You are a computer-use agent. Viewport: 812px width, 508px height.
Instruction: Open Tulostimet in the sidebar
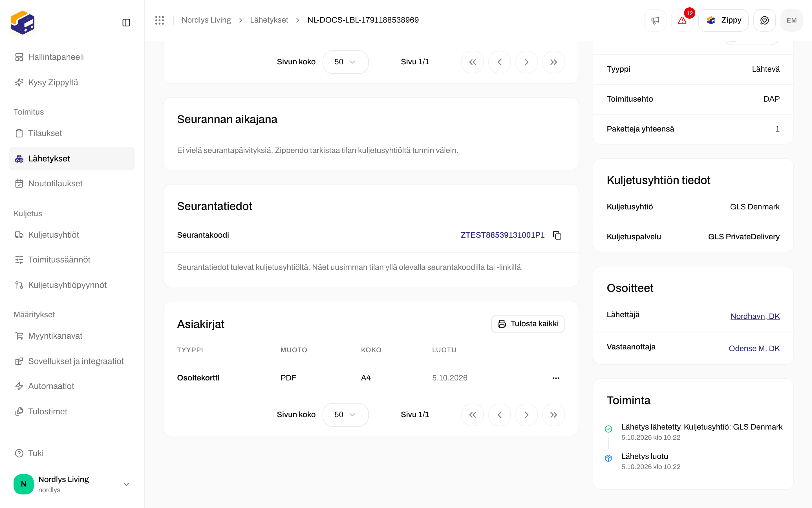click(72, 411)
